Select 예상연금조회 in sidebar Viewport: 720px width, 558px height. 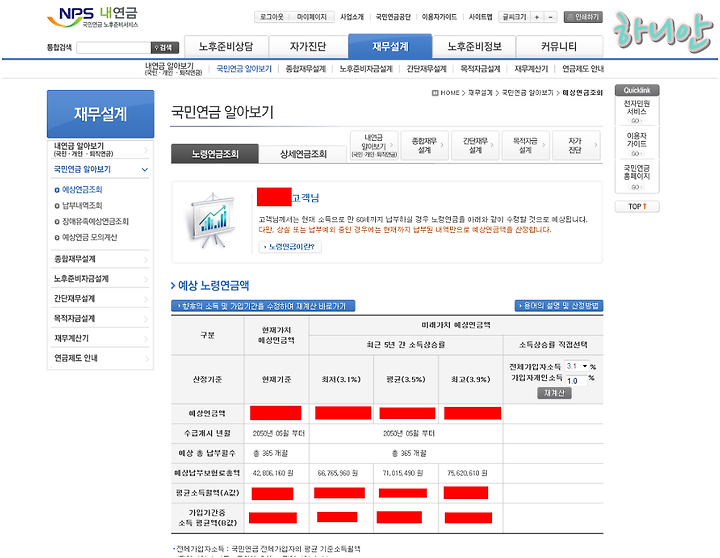[x=82, y=190]
